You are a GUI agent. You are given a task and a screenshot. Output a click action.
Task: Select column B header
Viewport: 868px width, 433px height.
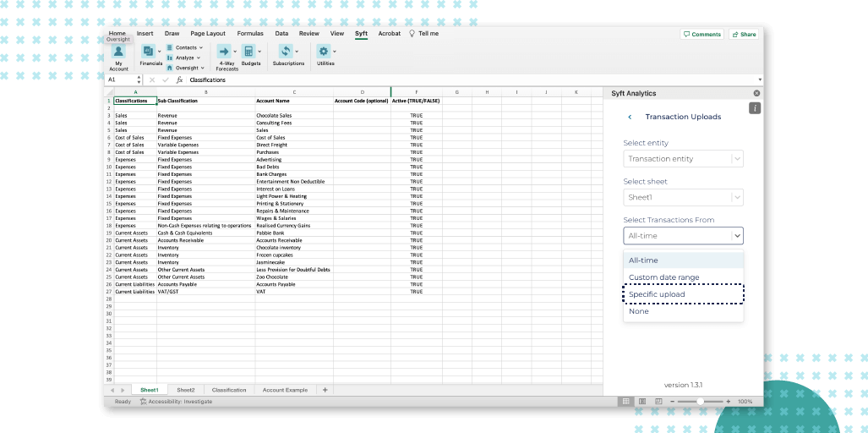tap(206, 92)
